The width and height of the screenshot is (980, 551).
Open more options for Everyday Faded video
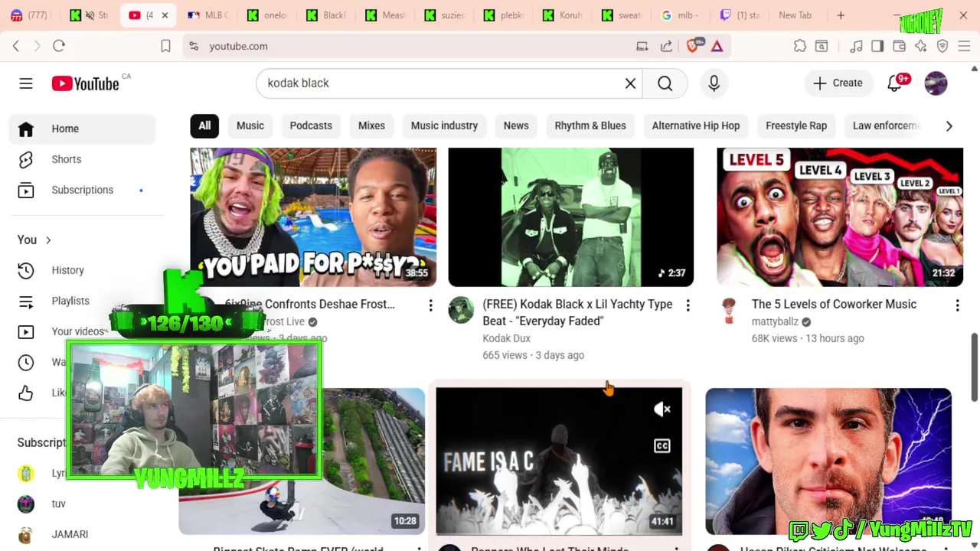(x=688, y=306)
